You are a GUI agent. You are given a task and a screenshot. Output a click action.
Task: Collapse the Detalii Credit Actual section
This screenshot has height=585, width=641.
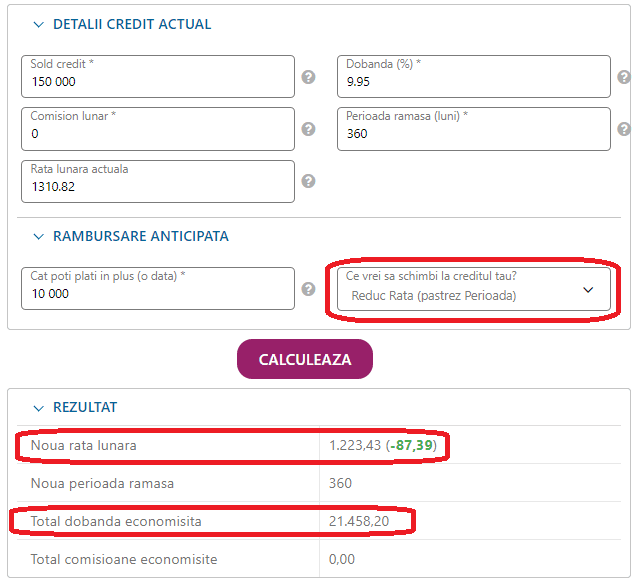pyautogui.click(x=39, y=24)
